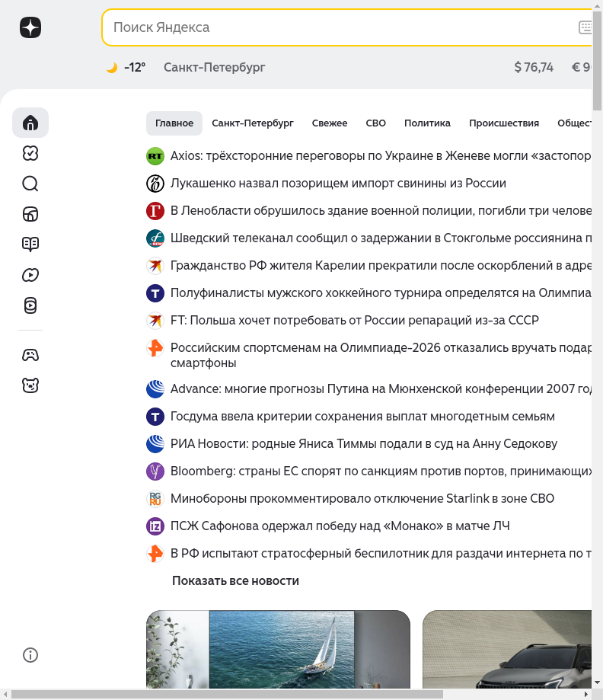The width and height of the screenshot is (603, 700).
Task: Click the source icon beside the Karelia citizenship headline
Action: [x=155, y=266]
